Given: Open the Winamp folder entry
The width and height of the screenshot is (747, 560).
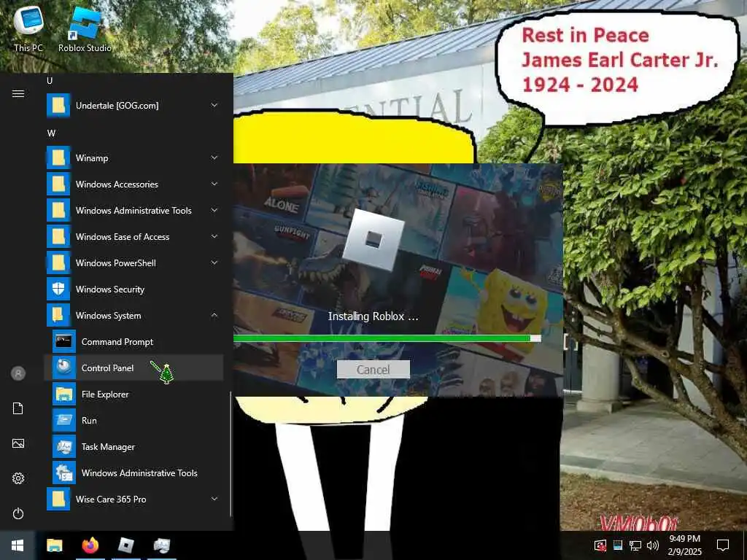Looking at the screenshot, I should 133,157.
